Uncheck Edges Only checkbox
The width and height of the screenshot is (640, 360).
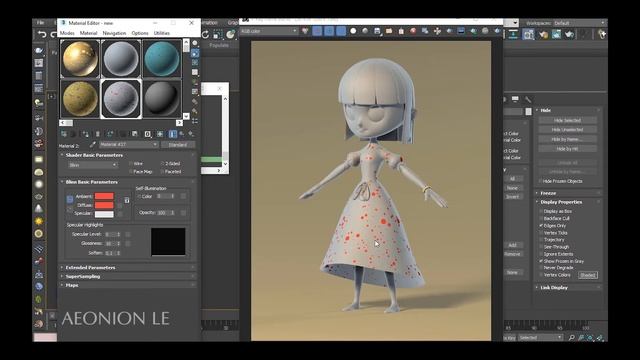541,225
